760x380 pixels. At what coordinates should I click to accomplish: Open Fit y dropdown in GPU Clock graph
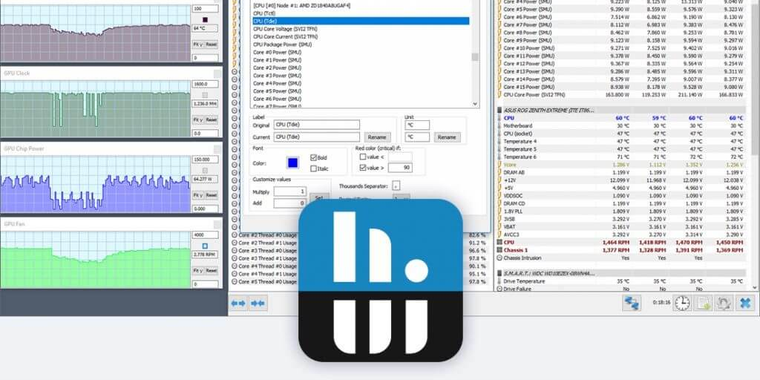(198, 120)
